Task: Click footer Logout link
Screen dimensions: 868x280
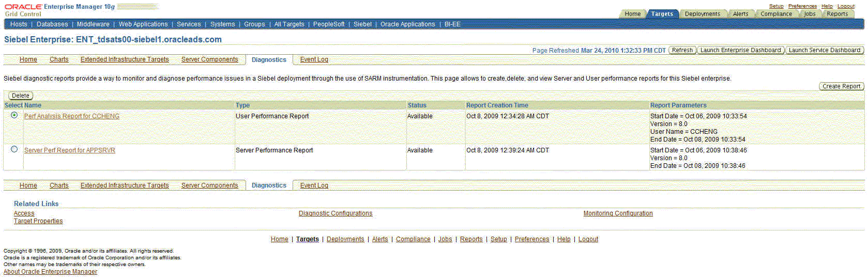Action: coord(588,239)
